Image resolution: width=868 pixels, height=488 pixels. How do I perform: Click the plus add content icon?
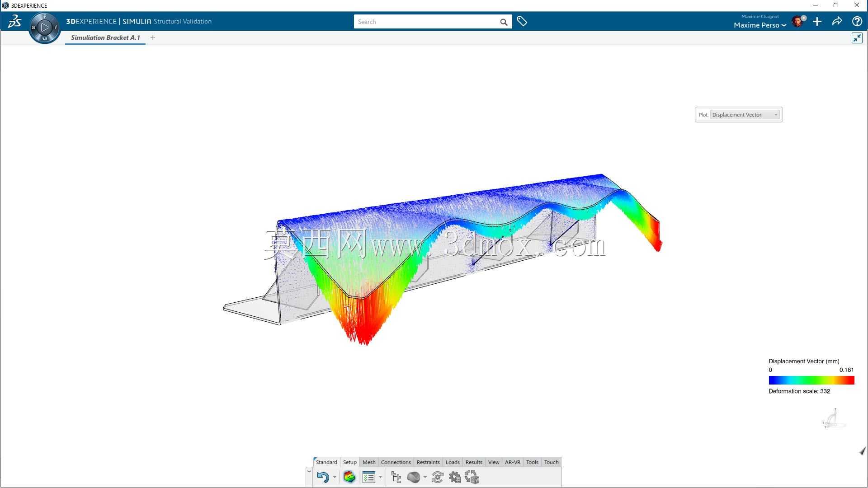pos(817,22)
